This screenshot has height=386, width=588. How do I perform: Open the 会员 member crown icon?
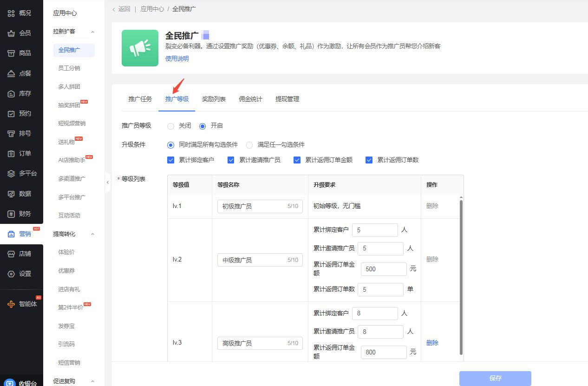click(11, 33)
